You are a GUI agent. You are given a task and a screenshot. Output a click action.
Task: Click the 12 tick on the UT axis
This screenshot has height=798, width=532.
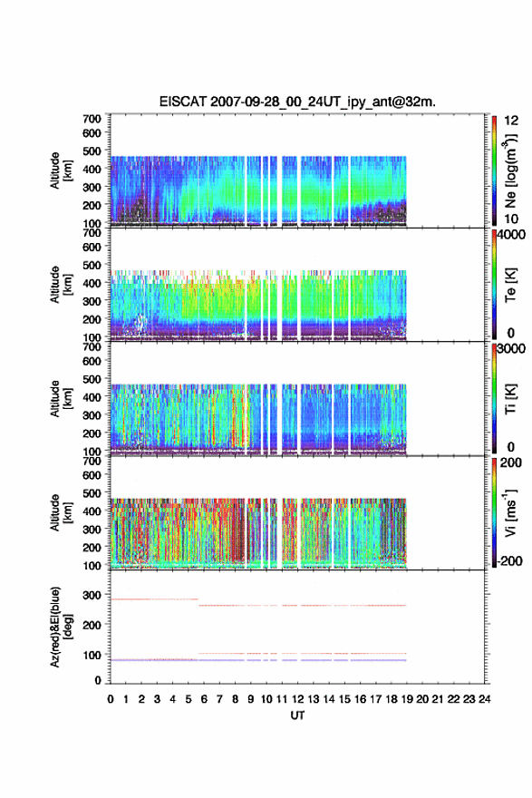click(x=297, y=699)
